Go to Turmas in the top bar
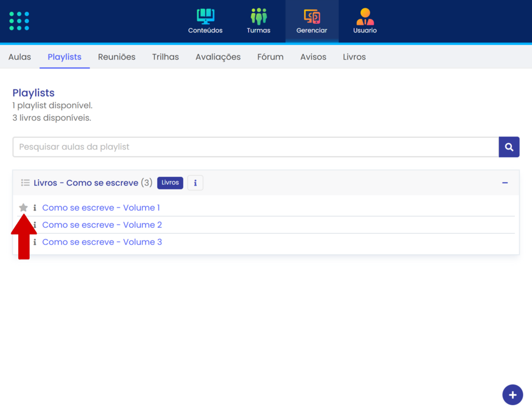The width and height of the screenshot is (532, 414). (x=258, y=21)
